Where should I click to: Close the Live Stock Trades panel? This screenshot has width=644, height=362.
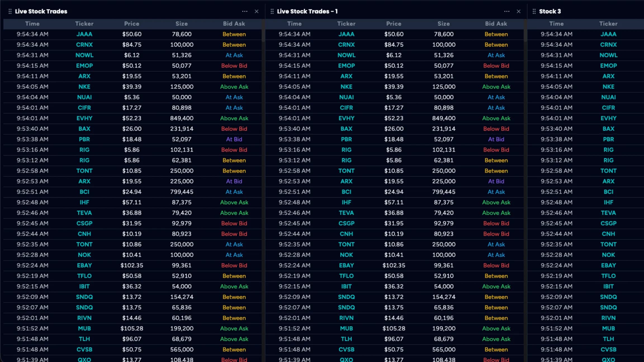tap(257, 11)
